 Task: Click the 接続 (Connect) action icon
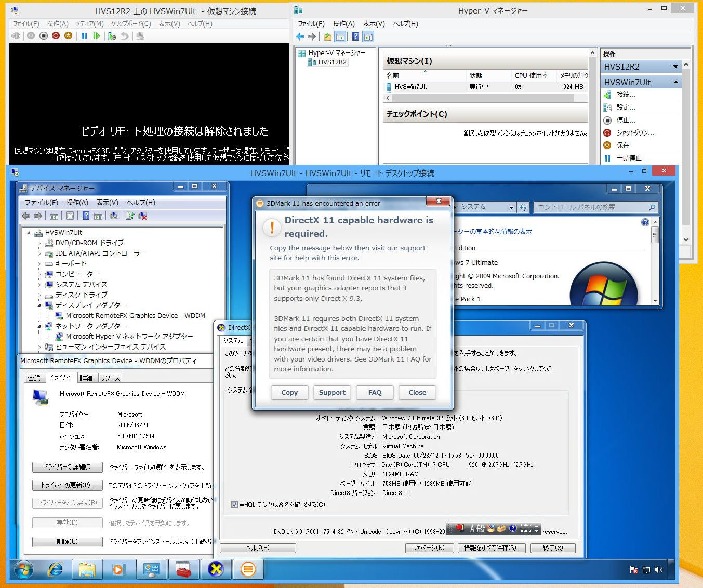pos(607,95)
